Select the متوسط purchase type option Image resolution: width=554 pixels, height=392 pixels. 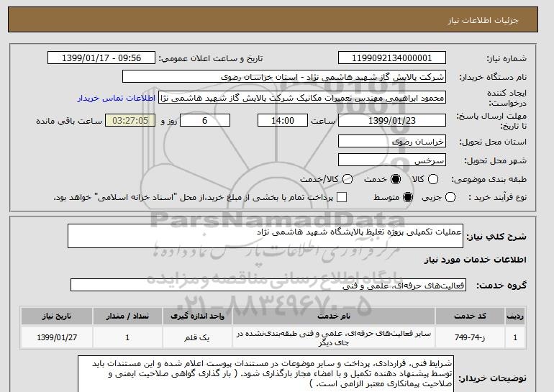pos(408,197)
